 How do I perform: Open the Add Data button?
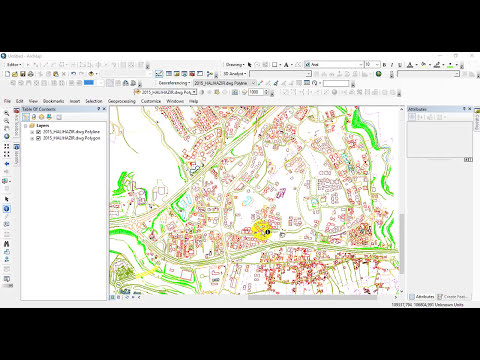91,74
